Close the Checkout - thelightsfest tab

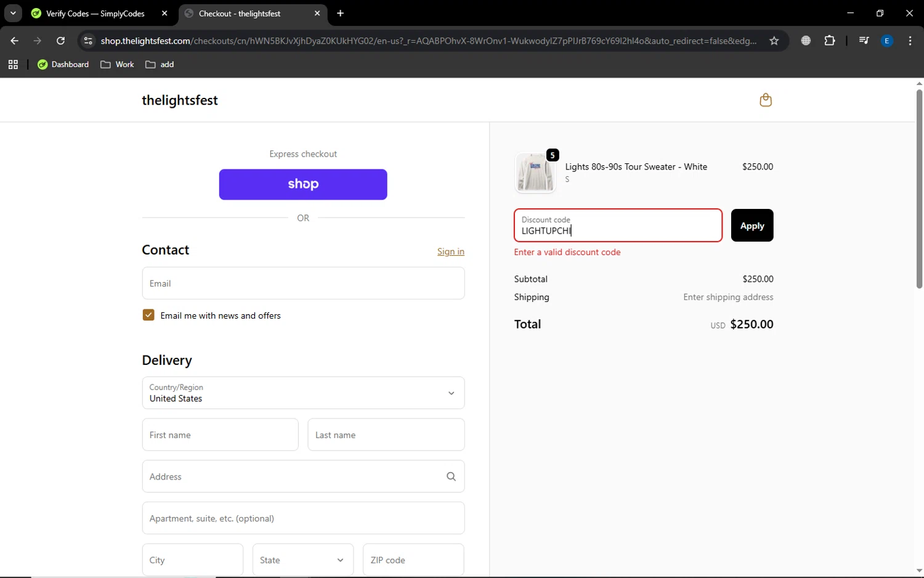click(x=317, y=13)
